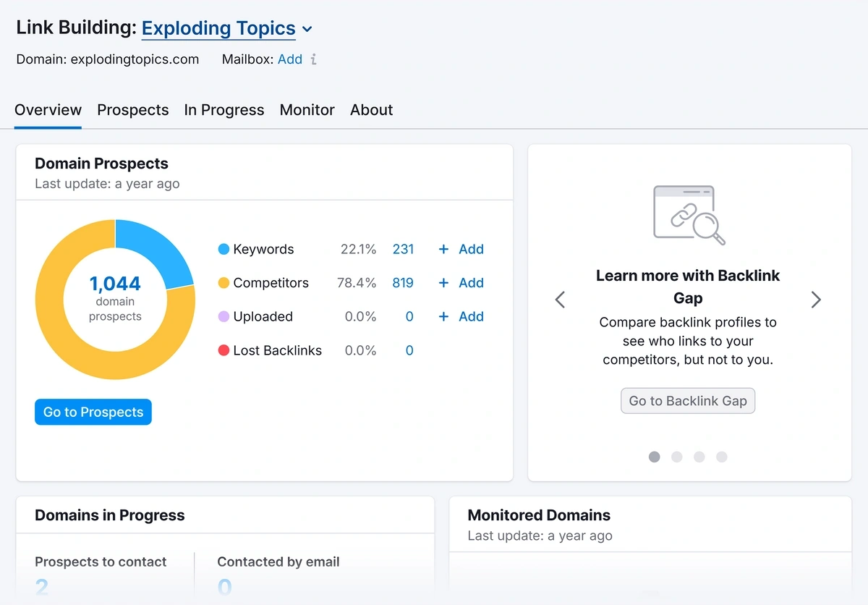Click the mailbox info icon
The image size is (868, 605).
point(313,59)
